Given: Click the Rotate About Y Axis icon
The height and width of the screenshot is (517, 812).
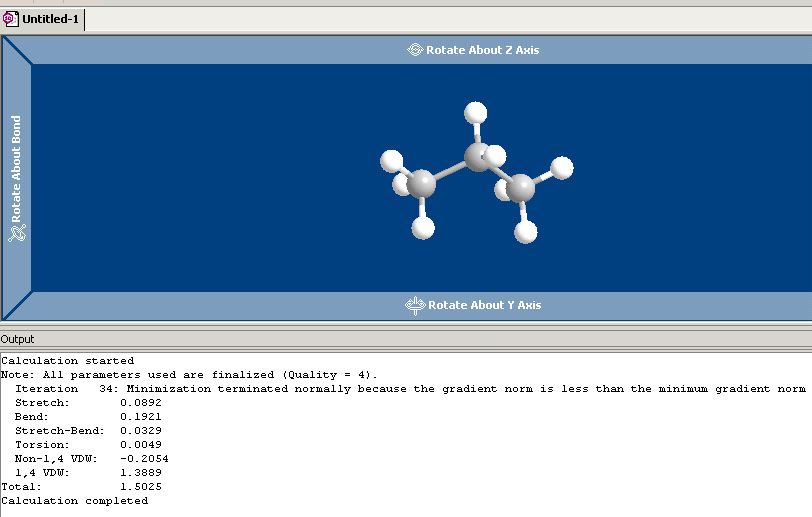Looking at the screenshot, I should (416, 305).
